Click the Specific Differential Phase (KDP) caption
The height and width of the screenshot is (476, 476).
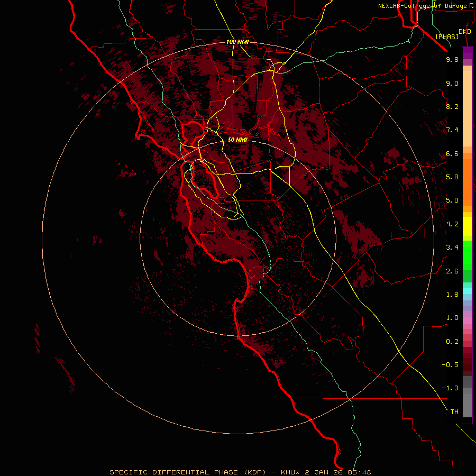[193, 472]
